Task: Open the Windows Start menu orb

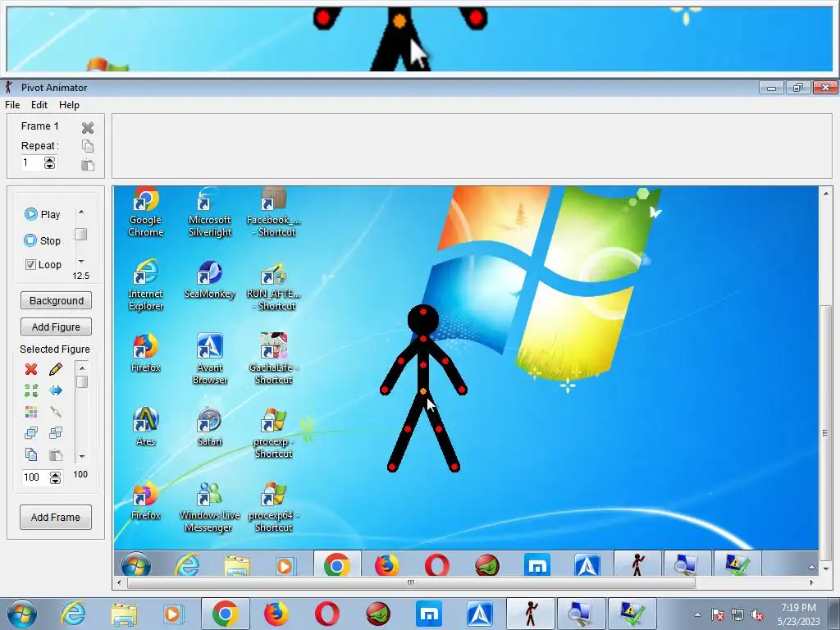Action: click(x=21, y=614)
